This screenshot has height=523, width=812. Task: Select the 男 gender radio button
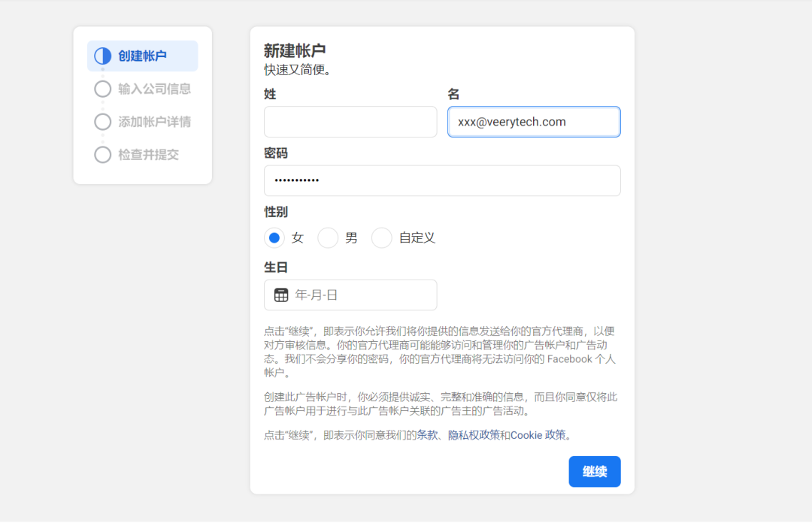328,237
